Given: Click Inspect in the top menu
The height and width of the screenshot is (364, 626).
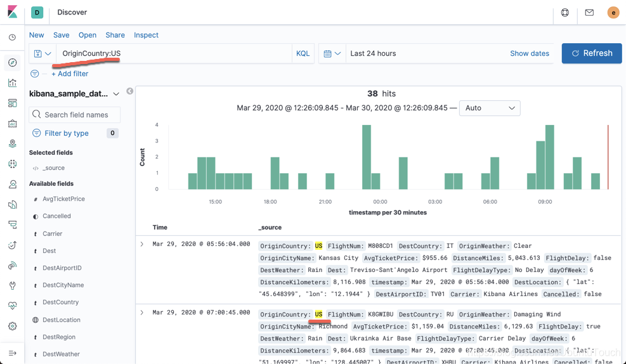Looking at the screenshot, I should click(x=146, y=35).
